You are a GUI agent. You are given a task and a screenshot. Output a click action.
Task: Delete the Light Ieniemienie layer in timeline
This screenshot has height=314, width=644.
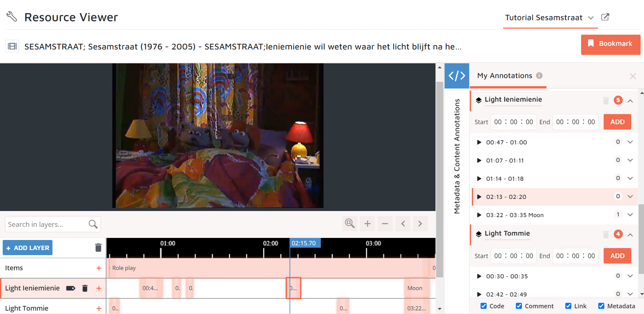pyautogui.click(x=85, y=288)
